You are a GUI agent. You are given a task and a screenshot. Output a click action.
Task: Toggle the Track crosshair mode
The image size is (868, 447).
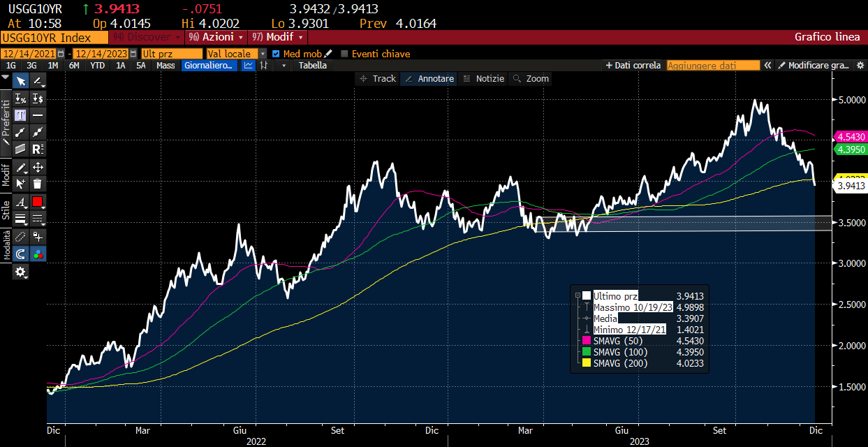tap(377, 79)
